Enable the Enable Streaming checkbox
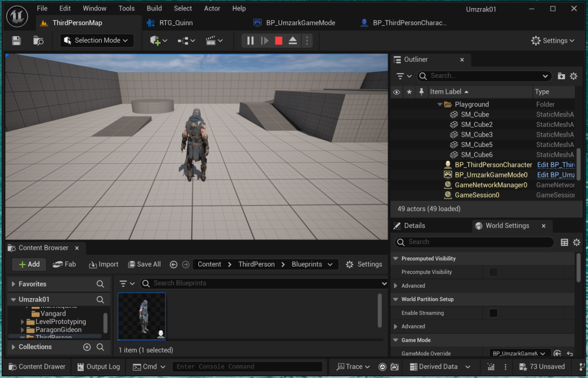Screen dimensions: 588x378 point(493,313)
